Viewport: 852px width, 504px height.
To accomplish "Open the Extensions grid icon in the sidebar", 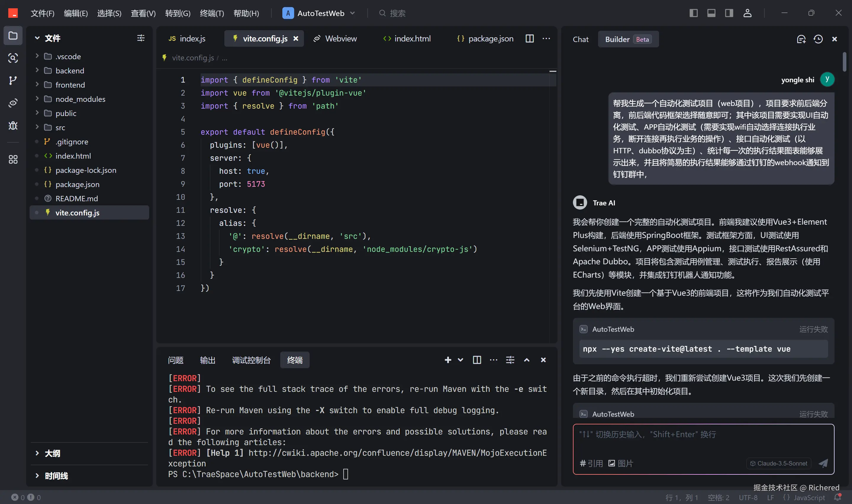I will click(13, 159).
